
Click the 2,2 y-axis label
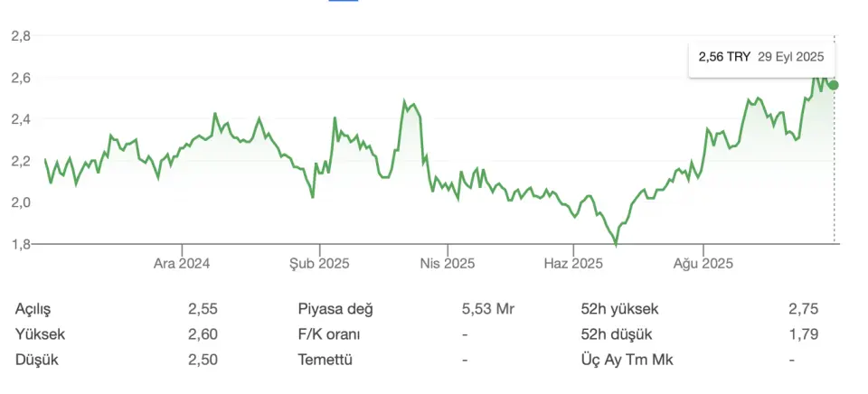(21, 161)
